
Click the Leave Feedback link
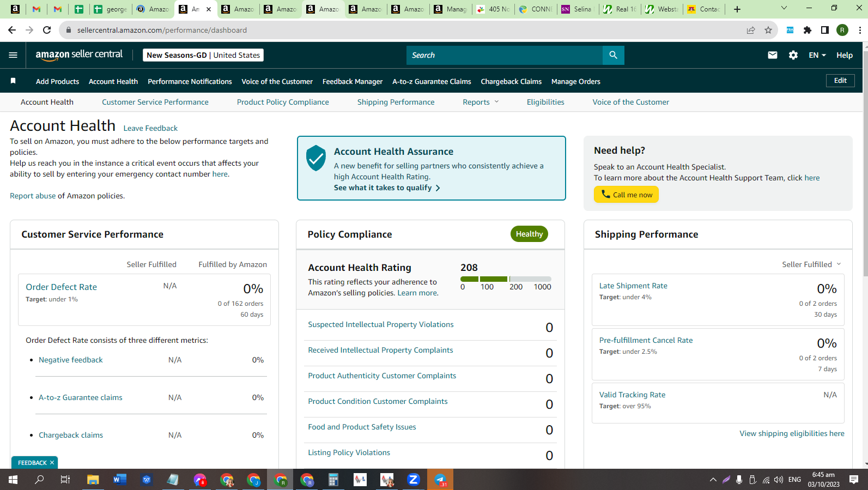[150, 128]
